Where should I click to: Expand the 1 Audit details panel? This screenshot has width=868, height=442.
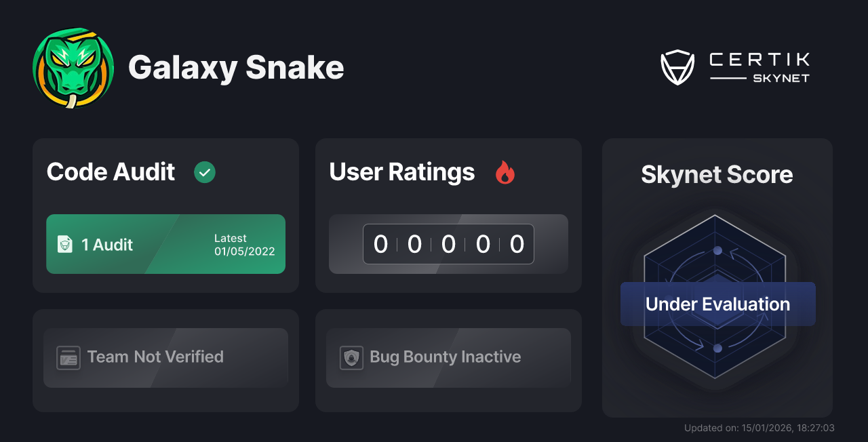tap(165, 244)
